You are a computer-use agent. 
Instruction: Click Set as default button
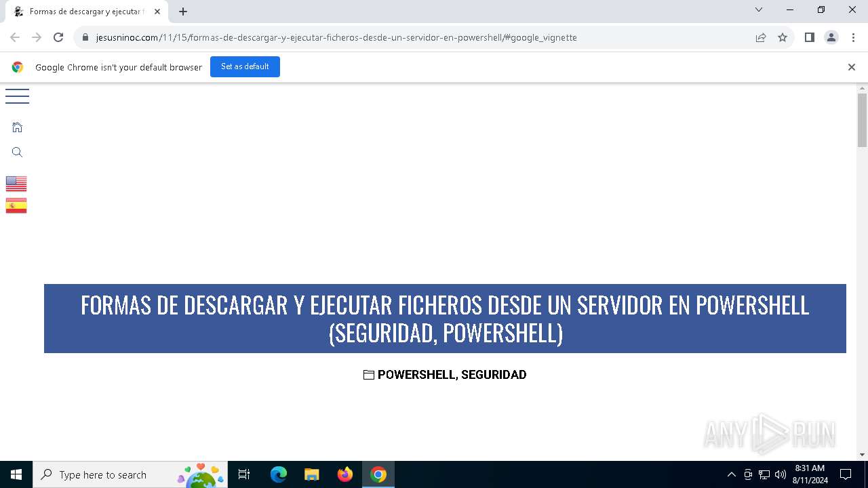point(245,66)
